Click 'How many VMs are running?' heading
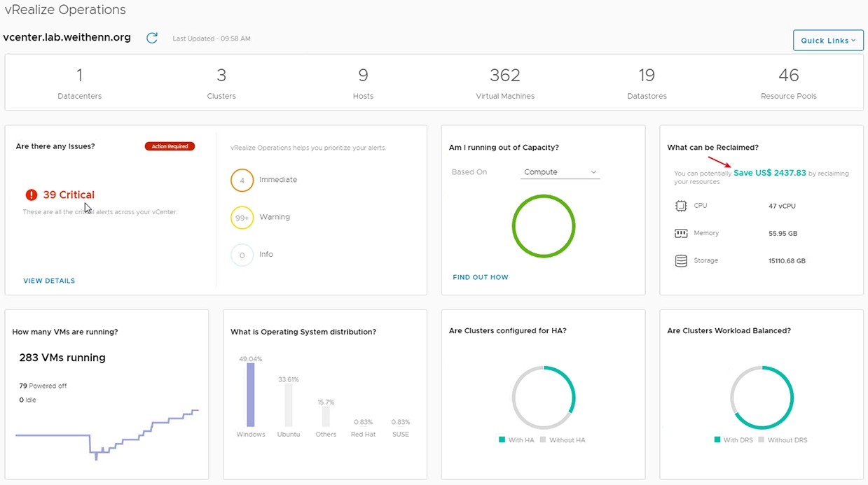 point(65,332)
